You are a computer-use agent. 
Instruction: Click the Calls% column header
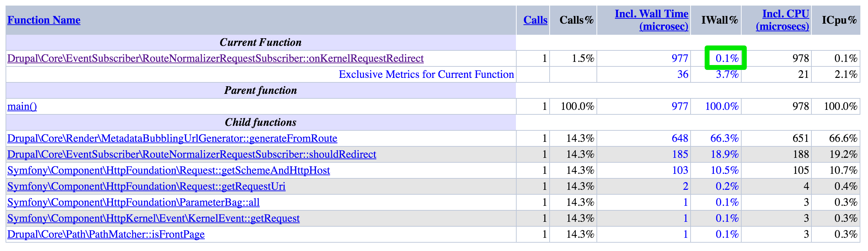point(577,20)
